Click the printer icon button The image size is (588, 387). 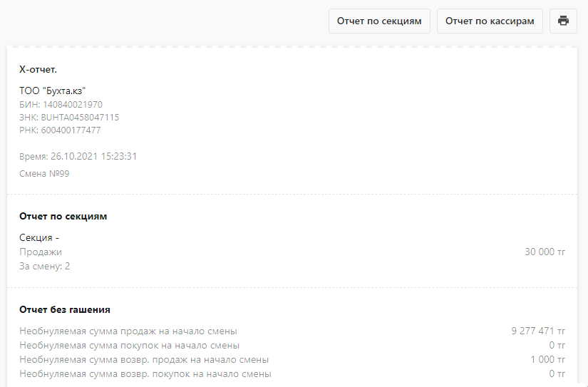point(563,21)
